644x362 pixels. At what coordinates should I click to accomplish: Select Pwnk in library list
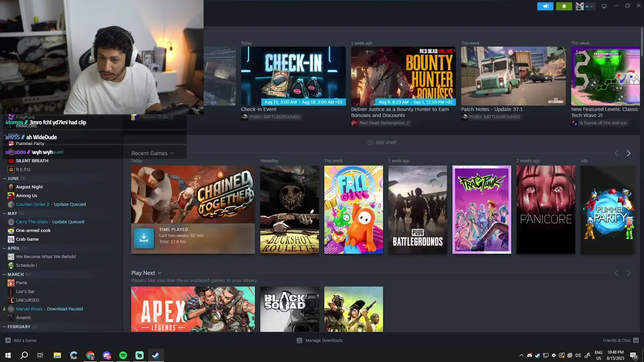(21, 283)
